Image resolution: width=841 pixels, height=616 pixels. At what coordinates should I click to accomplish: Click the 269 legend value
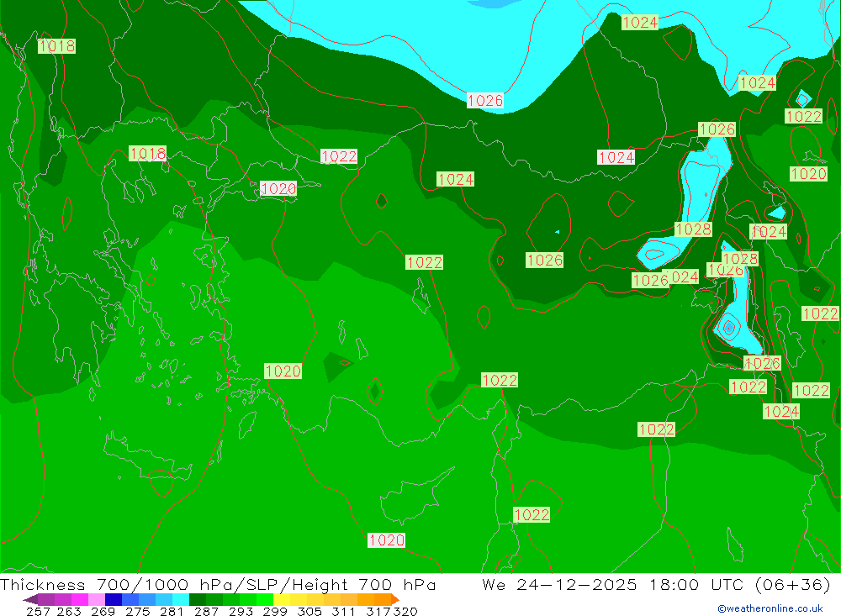(103, 611)
